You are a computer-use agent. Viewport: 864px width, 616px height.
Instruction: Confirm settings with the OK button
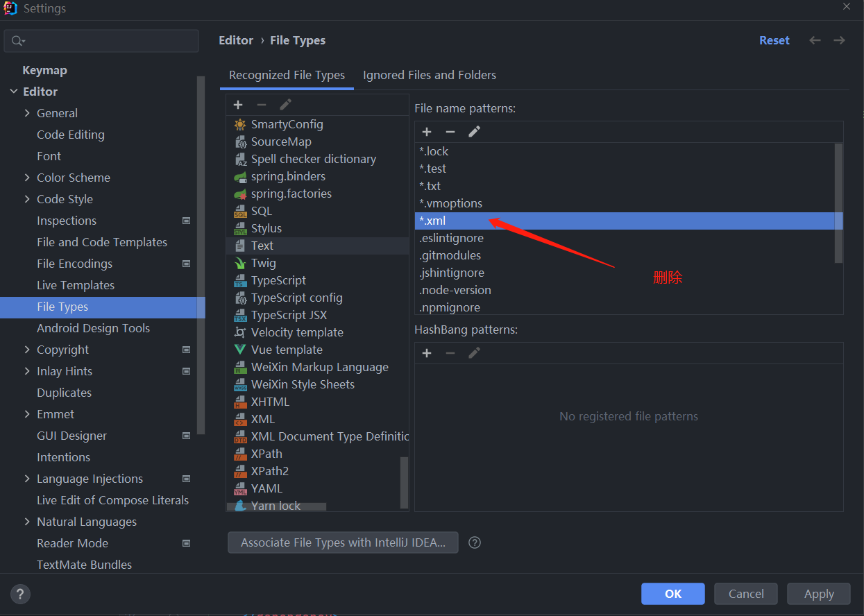click(x=673, y=594)
